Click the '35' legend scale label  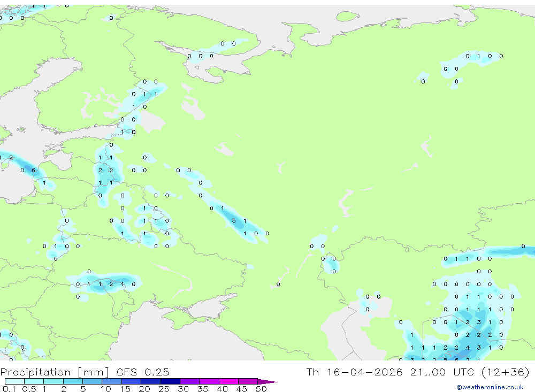[x=203, y=389]
